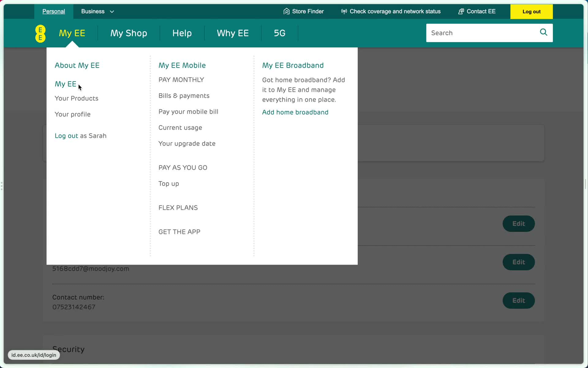
Task: Open Your Products link
Action: [x=77, y=98]
